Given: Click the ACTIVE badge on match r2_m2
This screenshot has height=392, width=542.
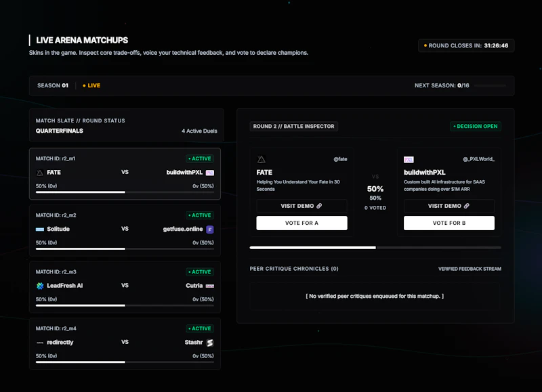Looking at the screenshot, I should pos(200,215).
